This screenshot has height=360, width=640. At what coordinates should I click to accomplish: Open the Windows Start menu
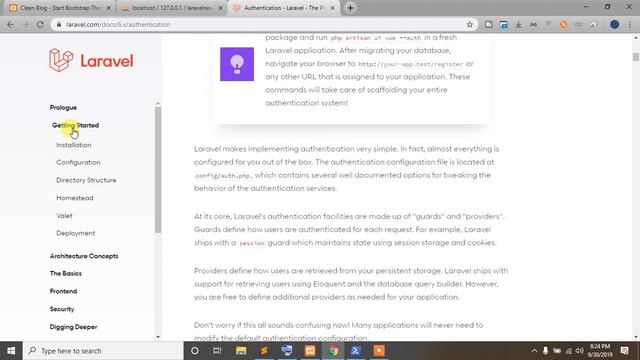click(11, 351)
